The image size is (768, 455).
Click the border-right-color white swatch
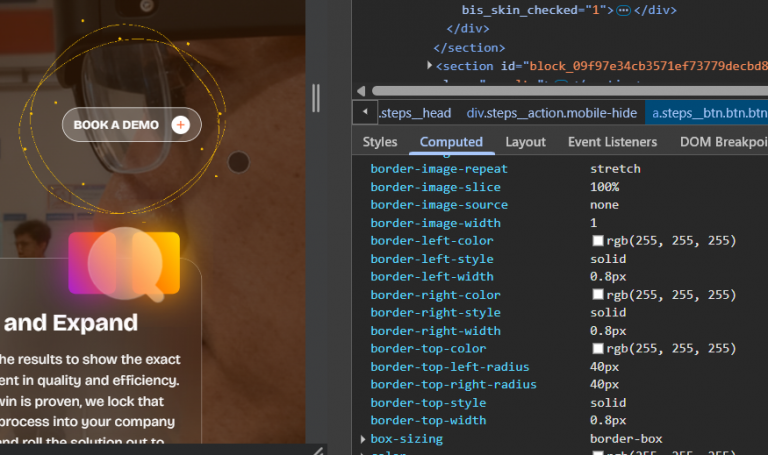[x=598, y=294]
